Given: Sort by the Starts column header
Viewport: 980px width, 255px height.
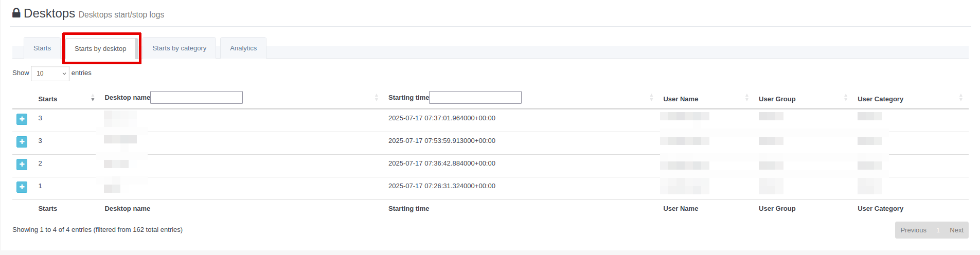Looking at the screenshot, I should [48, 99].
